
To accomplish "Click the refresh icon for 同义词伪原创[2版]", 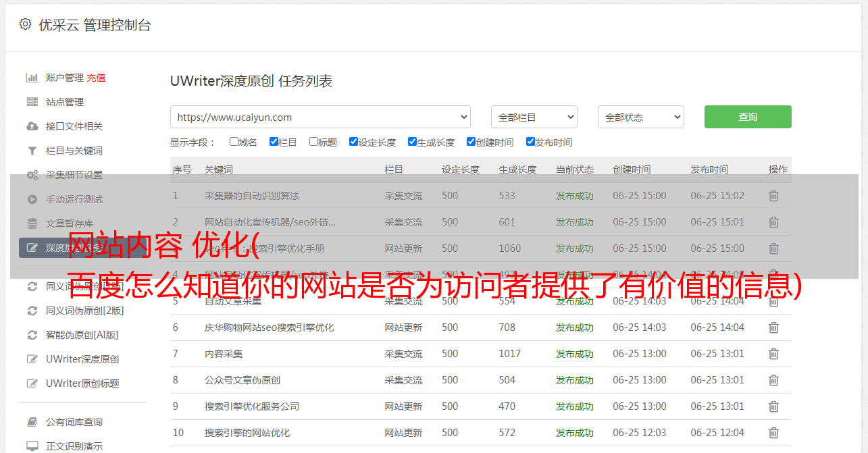I will coord(32,311).
